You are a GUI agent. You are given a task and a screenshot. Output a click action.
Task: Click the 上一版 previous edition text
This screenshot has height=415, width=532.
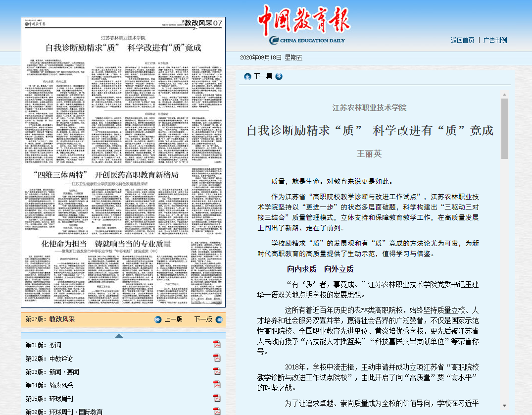point(174,319)
